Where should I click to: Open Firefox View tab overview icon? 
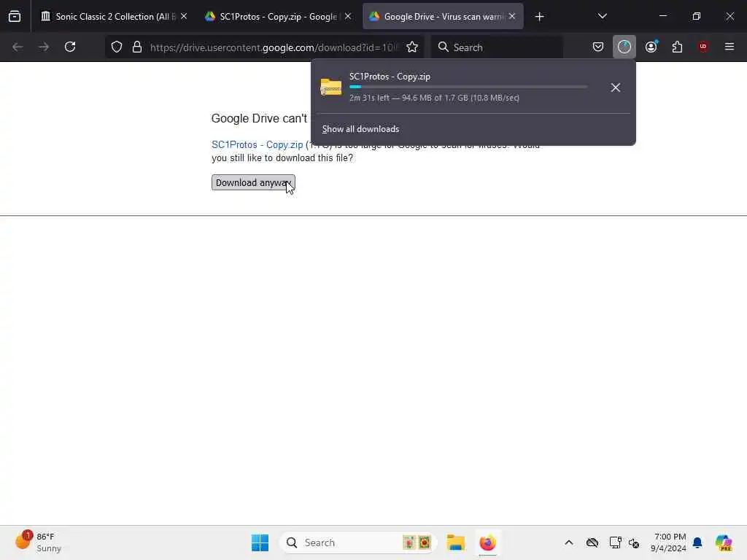pos(15,17)
